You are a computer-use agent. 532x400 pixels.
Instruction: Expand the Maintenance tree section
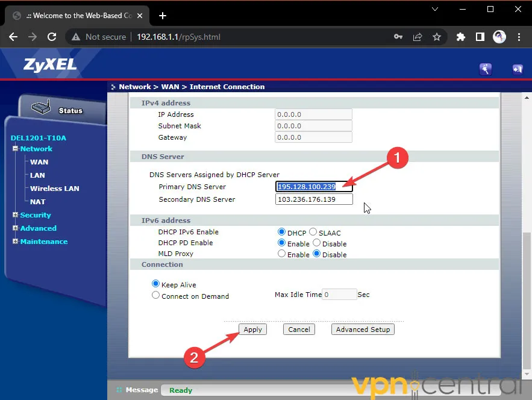tap(15, 242)
